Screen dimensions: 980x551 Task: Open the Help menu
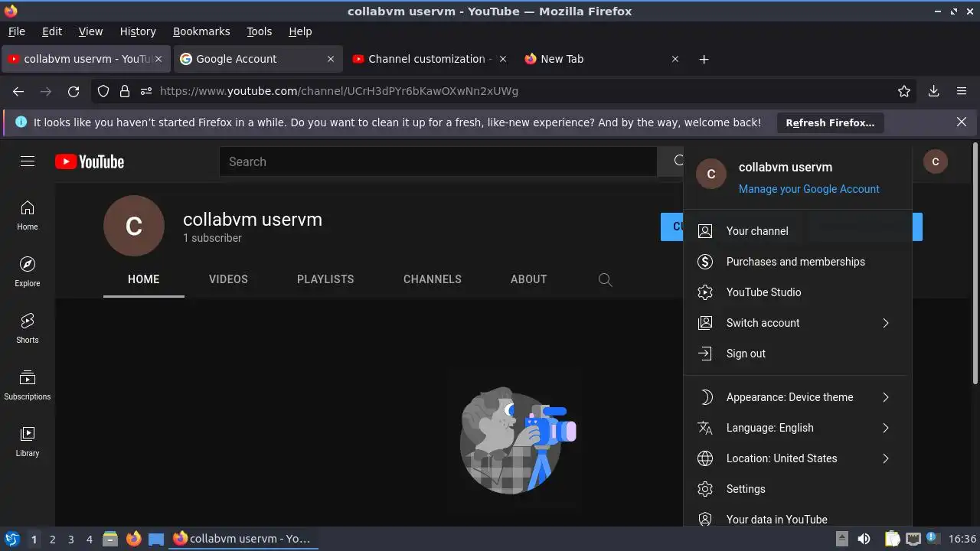[300, 31]
